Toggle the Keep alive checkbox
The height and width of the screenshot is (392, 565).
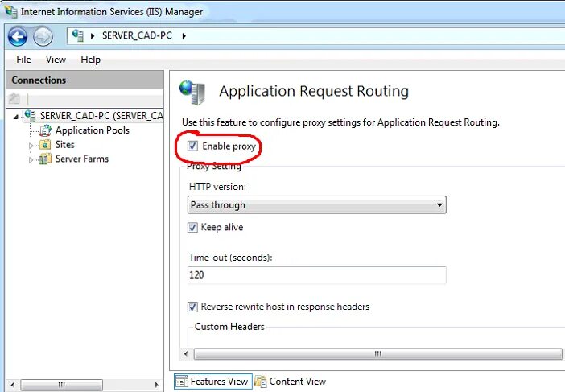(192, 227)
